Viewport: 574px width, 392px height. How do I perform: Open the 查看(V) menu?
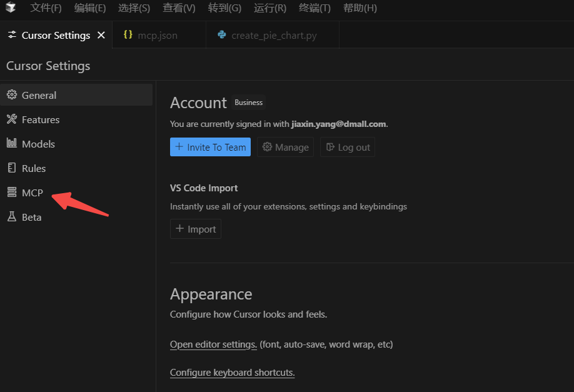coord(179,8)
